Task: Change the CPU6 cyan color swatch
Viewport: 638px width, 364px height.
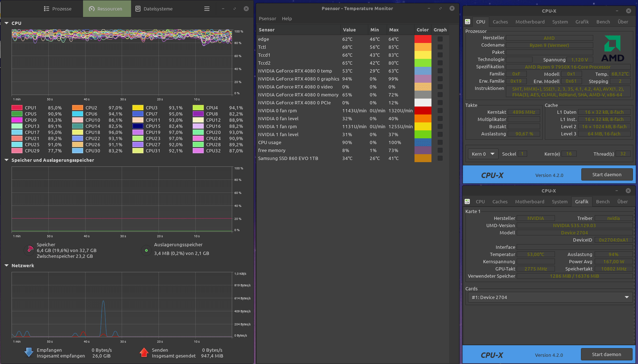Action: coord(78,114)
